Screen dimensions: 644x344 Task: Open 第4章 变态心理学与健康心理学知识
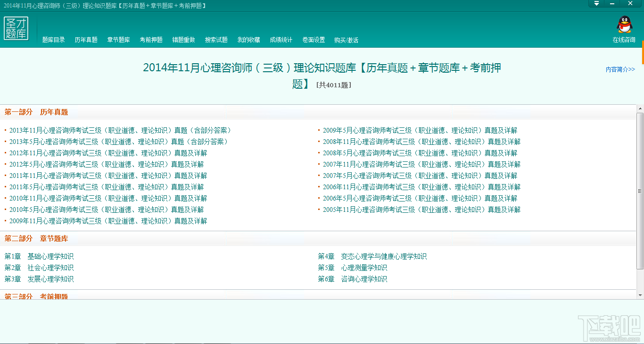372,257
